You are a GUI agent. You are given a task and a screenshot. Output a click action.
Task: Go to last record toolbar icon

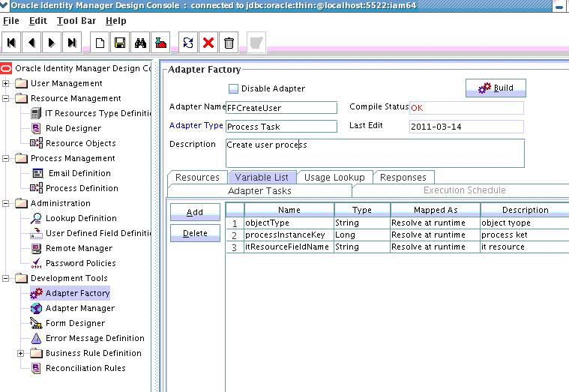(72, 43)
